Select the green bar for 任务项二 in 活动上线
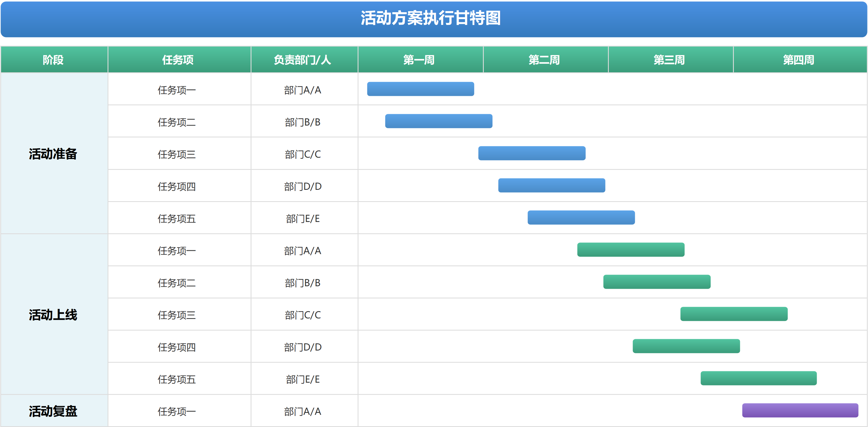This screenshot has width=868, height=427. click(x=656, y=282)
